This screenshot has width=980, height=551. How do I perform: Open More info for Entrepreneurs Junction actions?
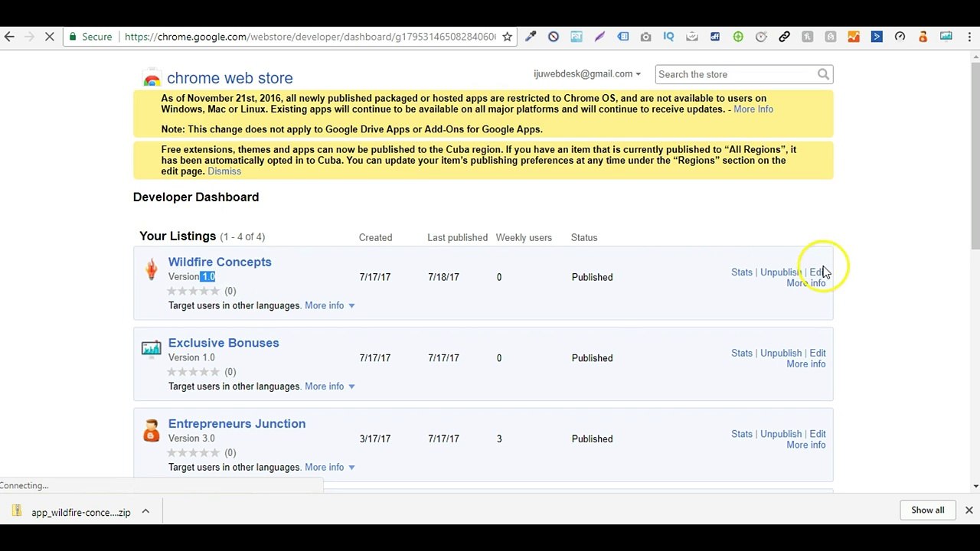(x=806, y=445)
